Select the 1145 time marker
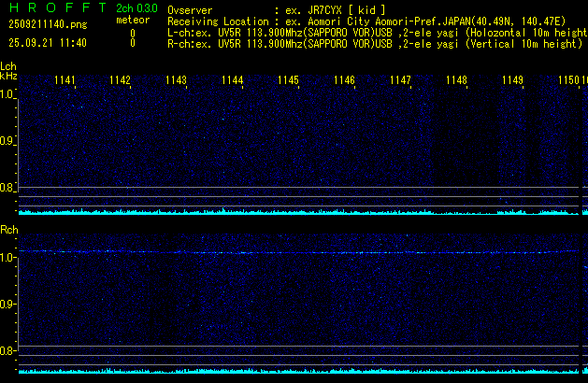This screenshot has height=383, width=588. pyautogui.click(x=288, y=81)
